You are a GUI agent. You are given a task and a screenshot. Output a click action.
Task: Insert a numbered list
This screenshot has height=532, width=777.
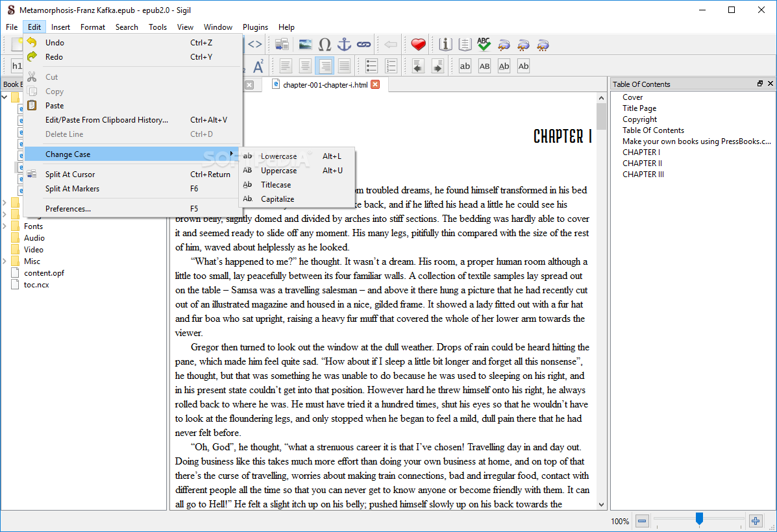coord(391,66)
